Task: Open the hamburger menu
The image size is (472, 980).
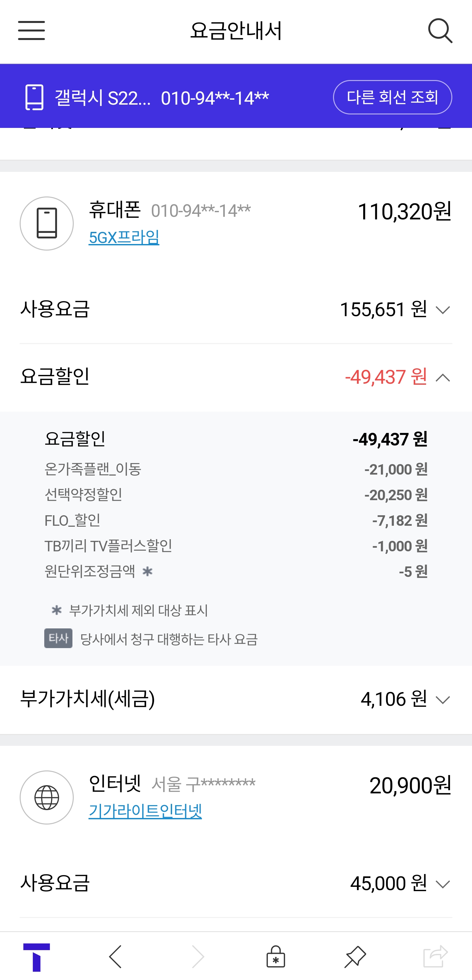Action: pos(31,31)
